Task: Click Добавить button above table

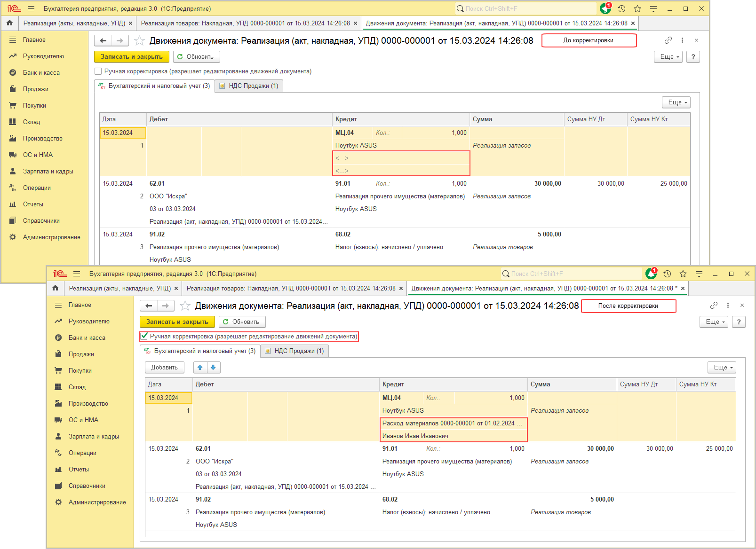Action: [165, 368]
